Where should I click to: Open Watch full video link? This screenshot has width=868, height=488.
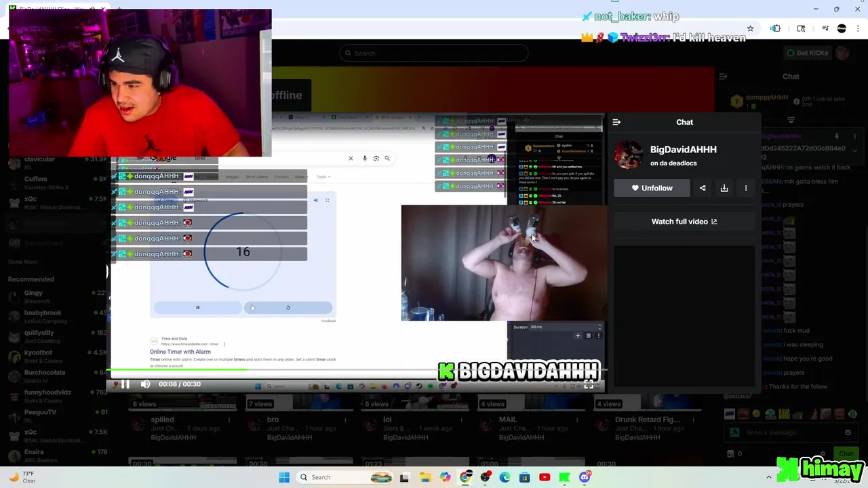[x=684, y=222]
